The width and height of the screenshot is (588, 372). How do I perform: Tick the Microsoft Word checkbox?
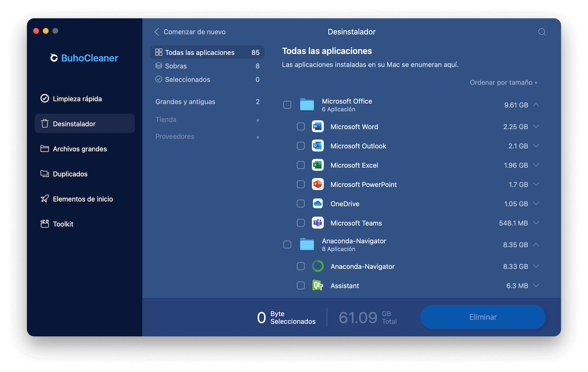pyautogui.click(x=301, y=127)
